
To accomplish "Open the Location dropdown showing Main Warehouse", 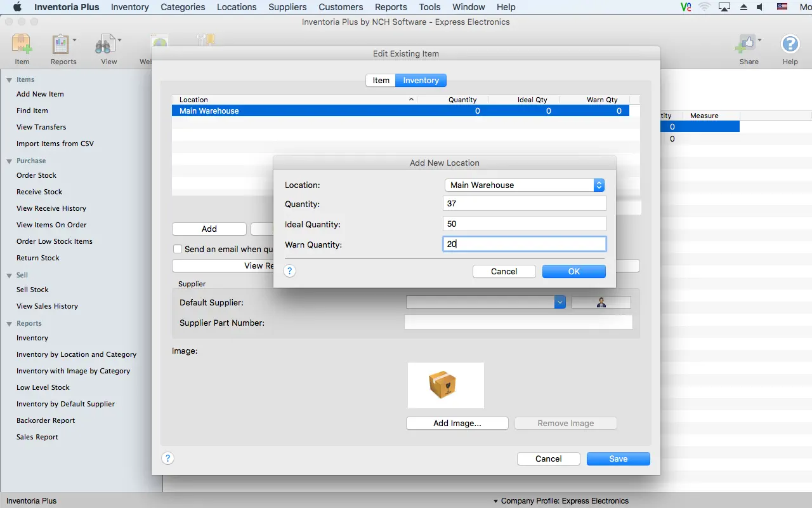I will point(524,185).
